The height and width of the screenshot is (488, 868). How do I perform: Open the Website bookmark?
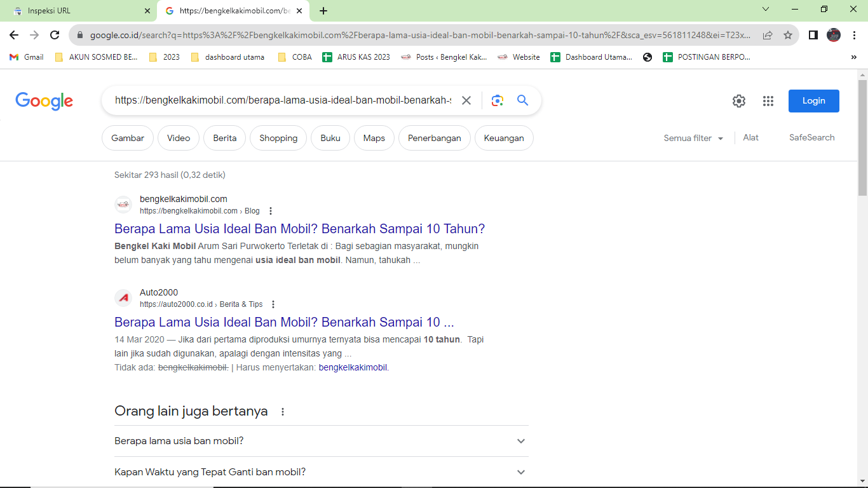click(x=519, y=57)
